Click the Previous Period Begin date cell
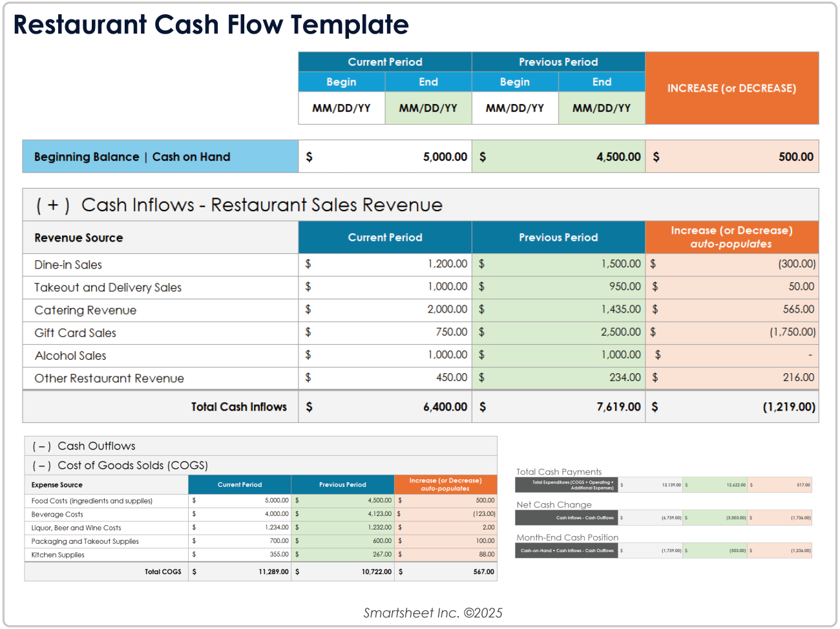Image resolution: width=840 pixels, height=629 pixels. pyautogui.click(x=514, y=108)
